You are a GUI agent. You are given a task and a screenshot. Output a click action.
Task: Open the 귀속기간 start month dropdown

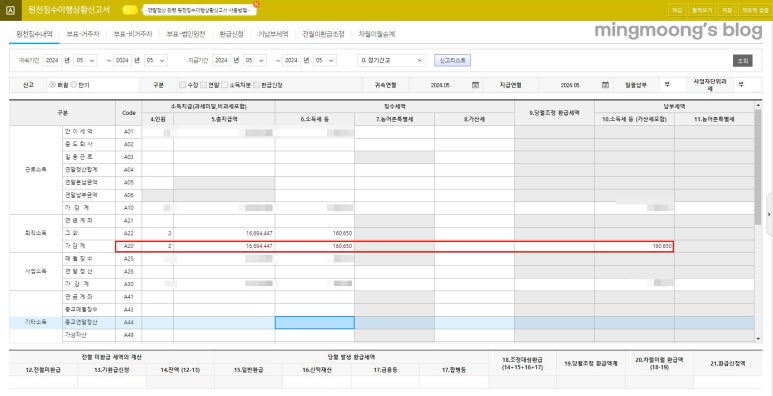pos(85,60)
